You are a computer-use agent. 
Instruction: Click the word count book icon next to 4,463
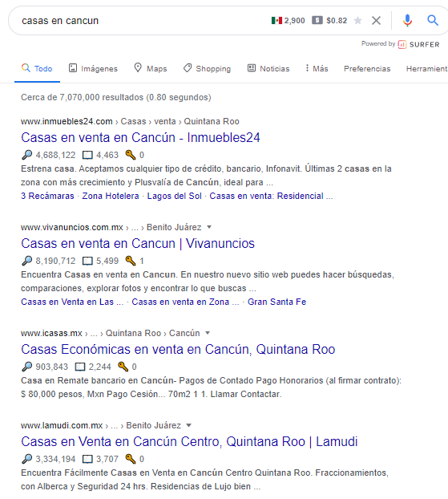point(87,156)
